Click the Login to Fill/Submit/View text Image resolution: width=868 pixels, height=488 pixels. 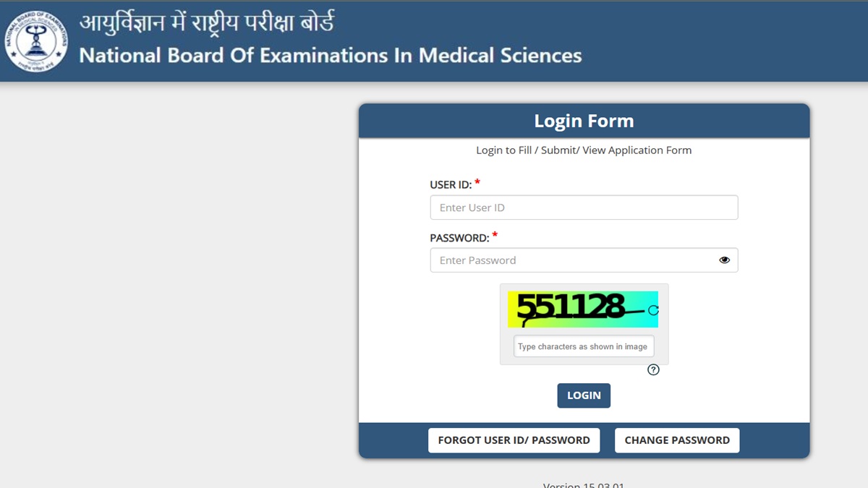tap(584, 150)
